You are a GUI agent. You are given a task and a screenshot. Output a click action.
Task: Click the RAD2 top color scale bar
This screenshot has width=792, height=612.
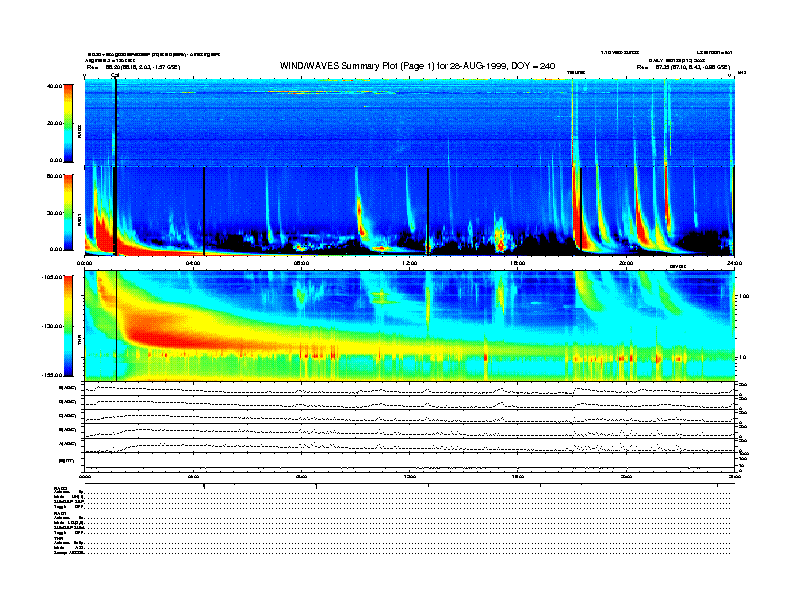pos(68,122)
